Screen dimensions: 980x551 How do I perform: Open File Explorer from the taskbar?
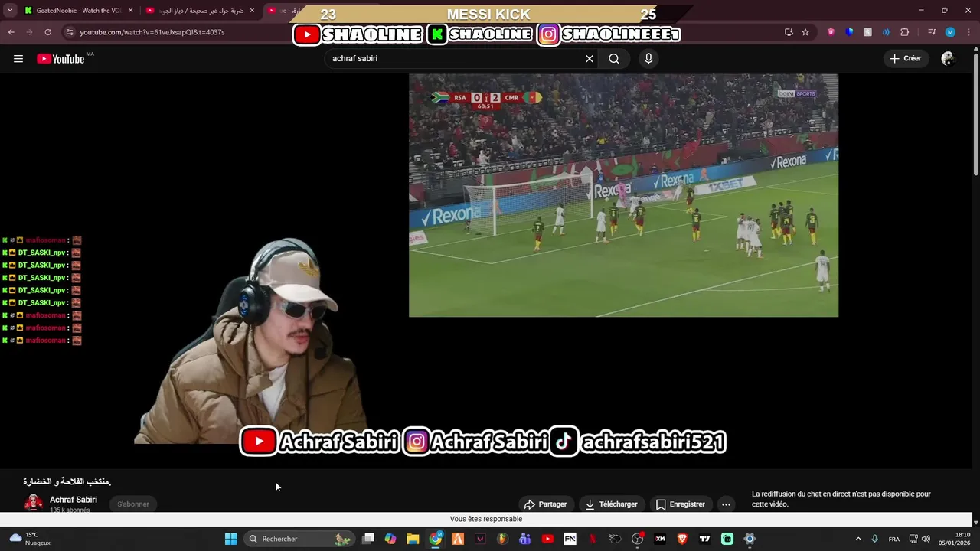pos(413,539)
